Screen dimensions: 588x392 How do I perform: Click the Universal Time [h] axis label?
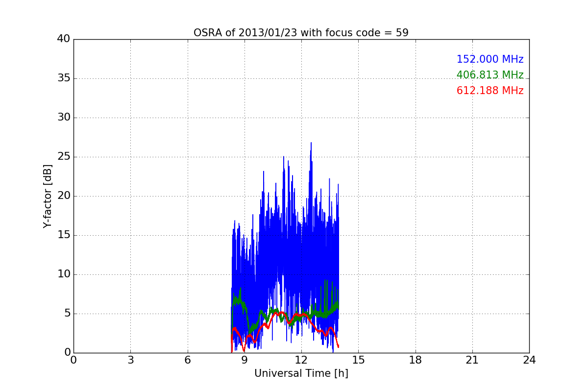pos(301,373)
